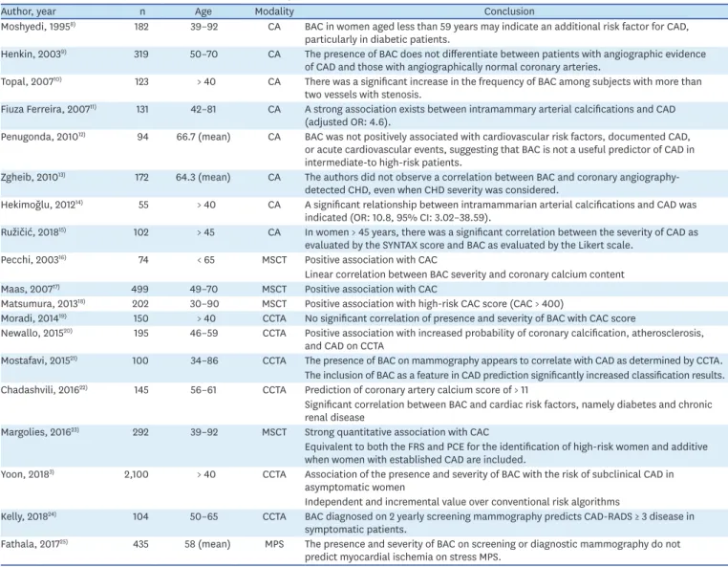
Task: Select author cell 'Moshyedi, 1995'
Action: 38,27
